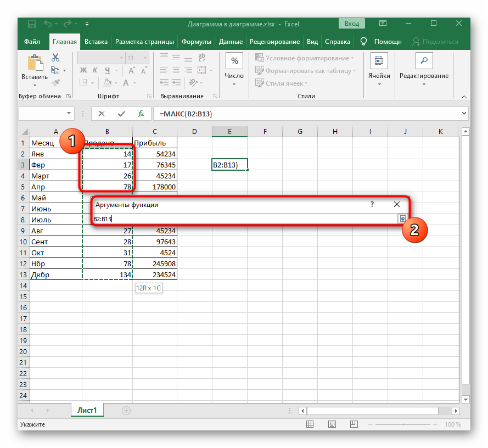488x448 pixels.
Task: Open the help question mark in Аргументы функции
Action: coord(372,204)
